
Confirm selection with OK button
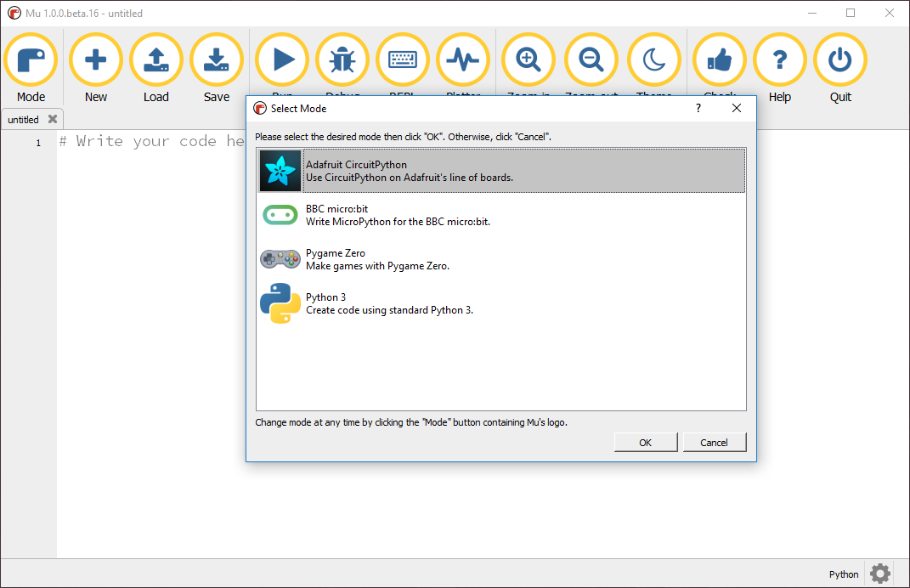645,442
